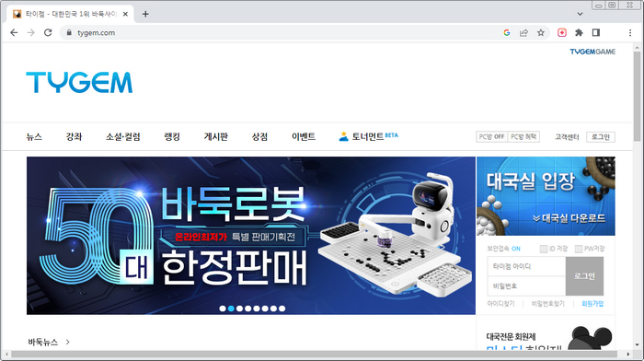This screenshot has width=644, height=361.
Task: Select the last banner slide dot
Action: click(282, 309)
